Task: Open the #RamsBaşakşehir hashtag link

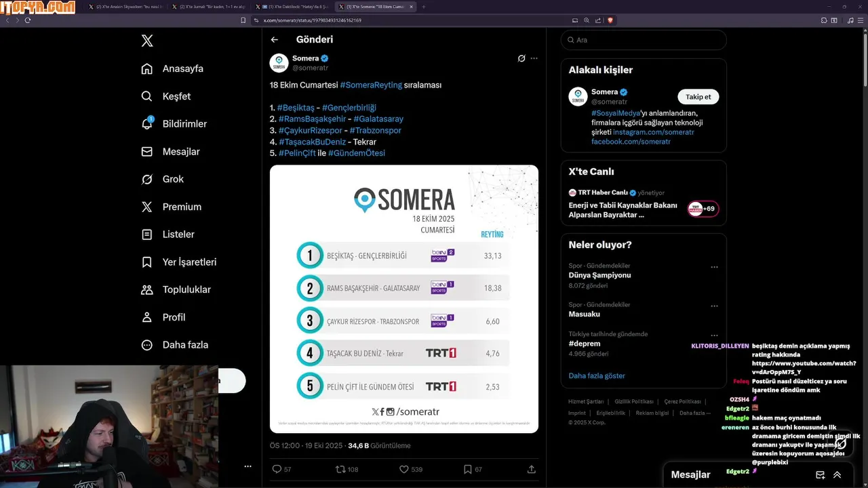Action: [x=312, y=119]
